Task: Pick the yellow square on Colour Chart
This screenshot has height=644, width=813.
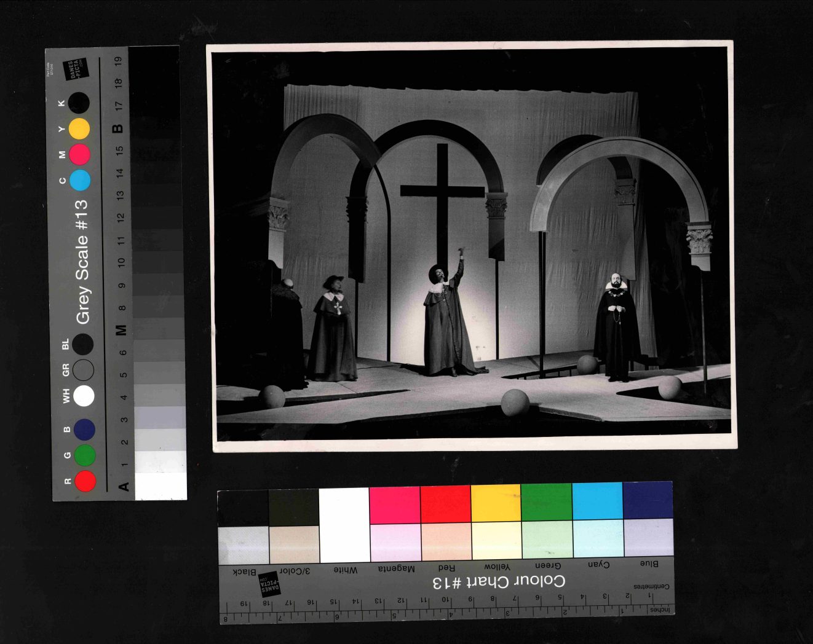Action: [x=496, y=503]
